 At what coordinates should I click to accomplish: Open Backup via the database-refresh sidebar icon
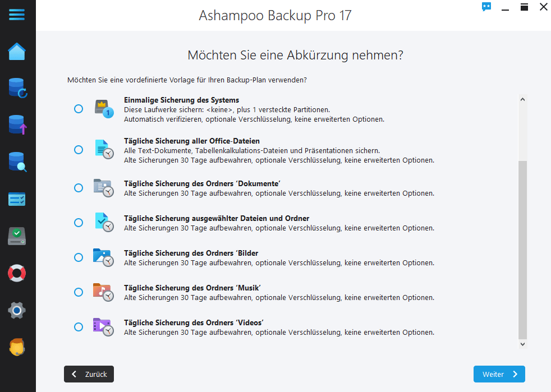17,88
